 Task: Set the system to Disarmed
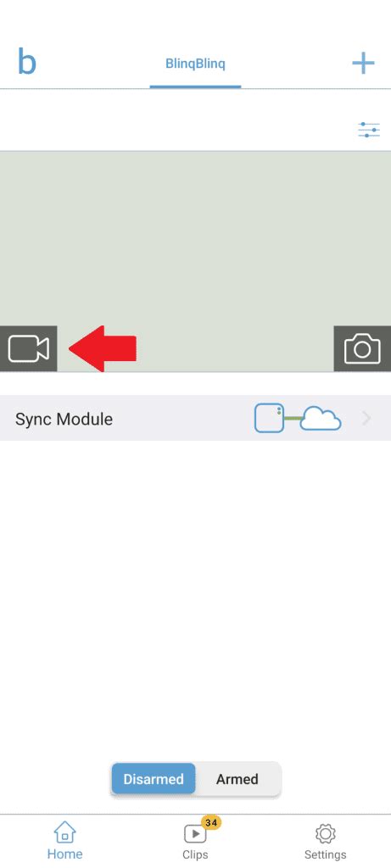[154, 779]
